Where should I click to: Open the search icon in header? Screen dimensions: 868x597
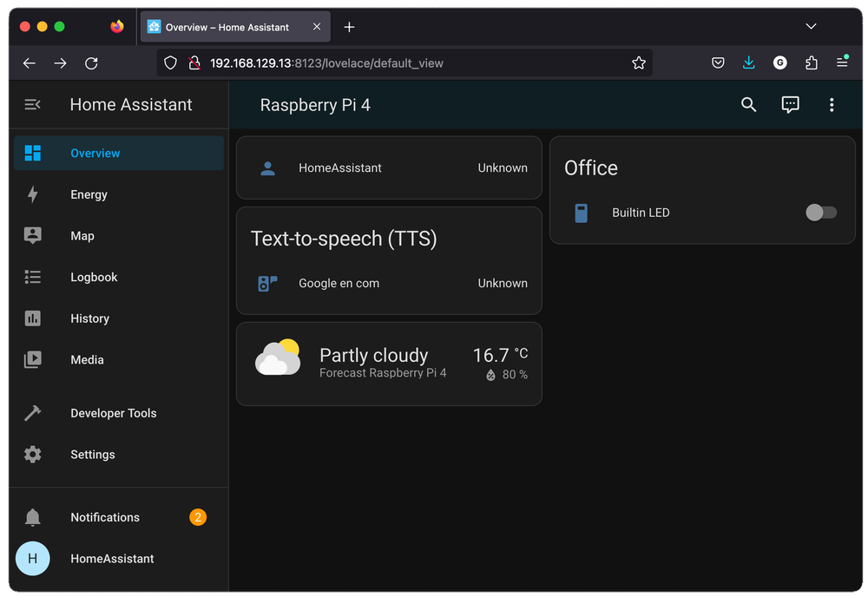(748, 105)
